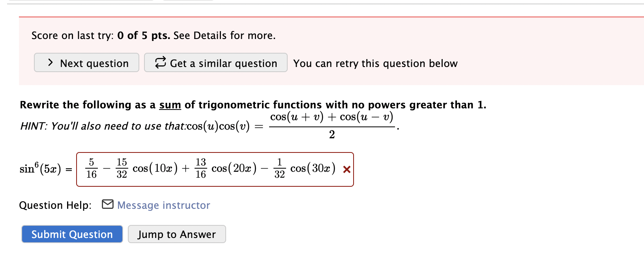Click the envelope icon next to Message instructor
The image size is (644, 275).
107,204
